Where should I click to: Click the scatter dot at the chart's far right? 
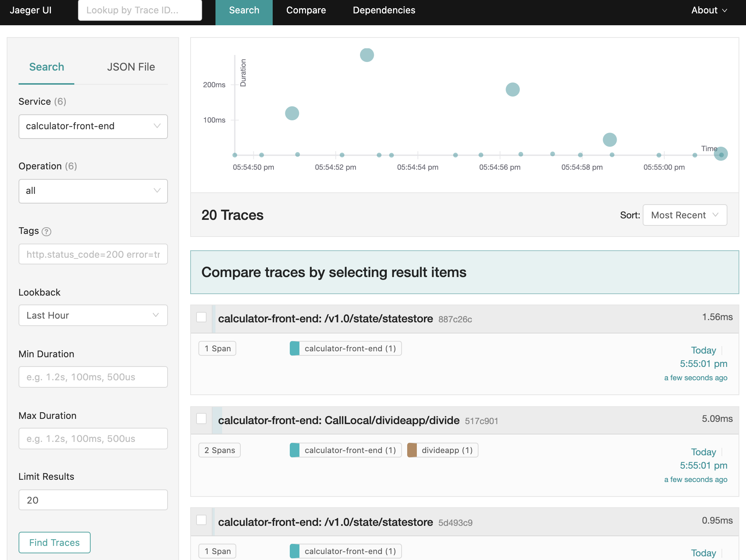[721, 154]
